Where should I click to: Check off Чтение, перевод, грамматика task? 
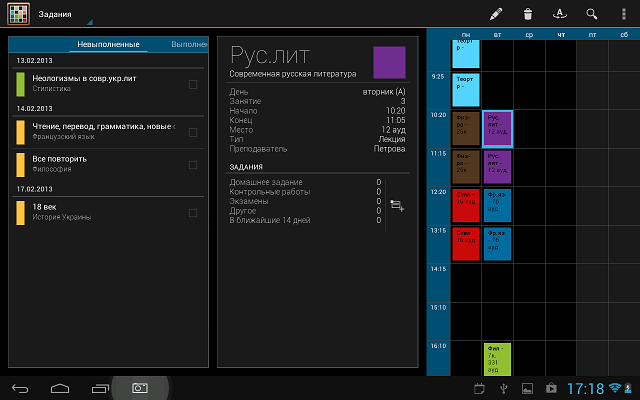[193, 132]
